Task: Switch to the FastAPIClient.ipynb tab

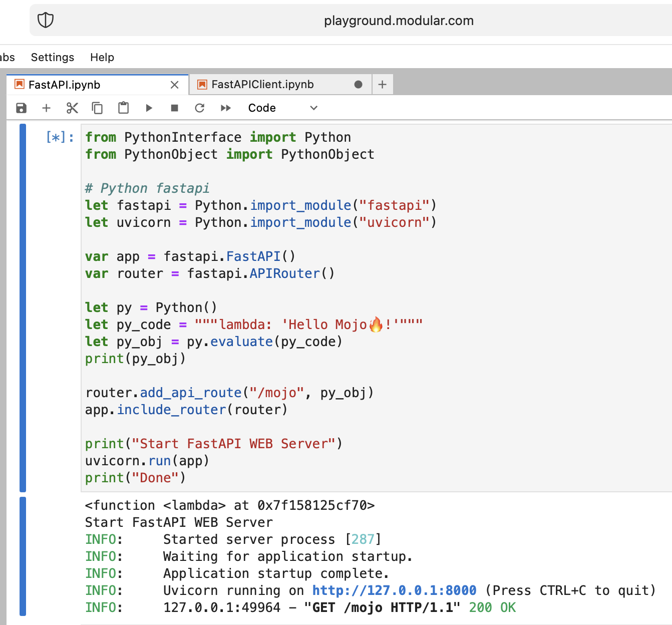Action: click(262, 85)
